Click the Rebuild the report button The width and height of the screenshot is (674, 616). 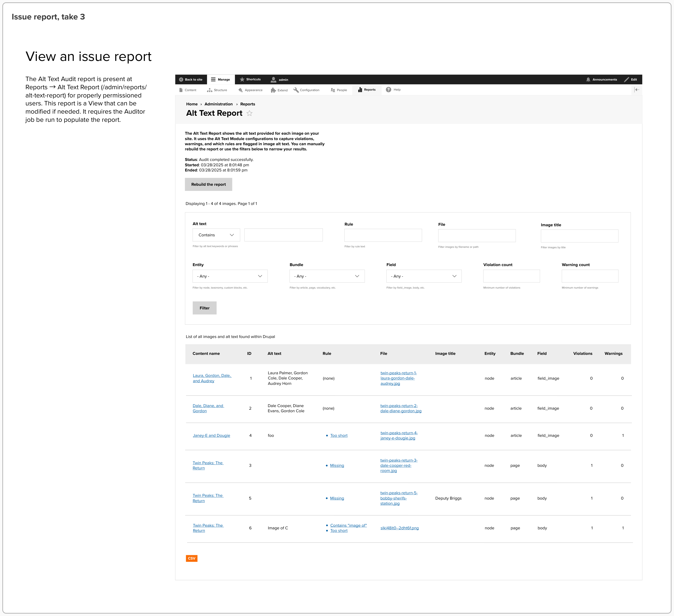208,184
